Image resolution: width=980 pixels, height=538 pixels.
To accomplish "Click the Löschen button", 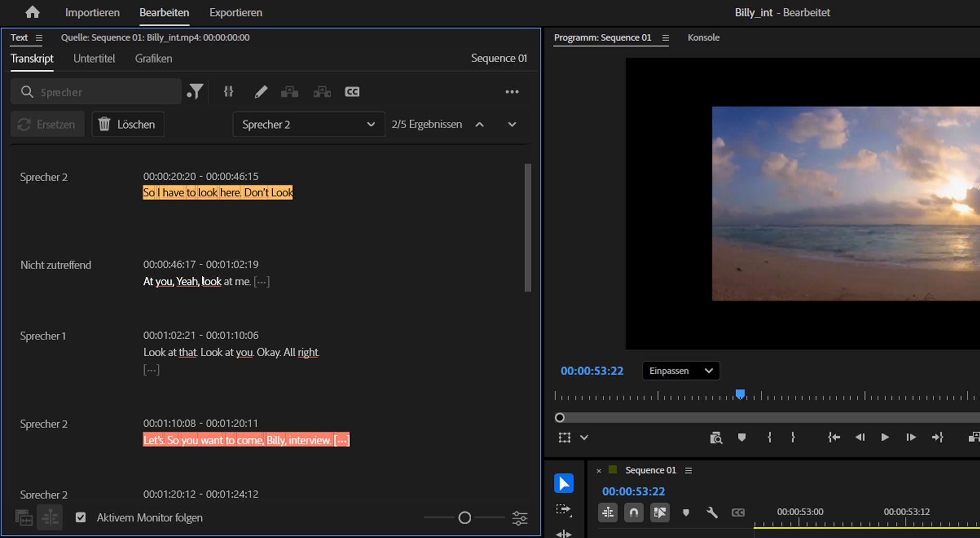I will click(x=128, y=124).
